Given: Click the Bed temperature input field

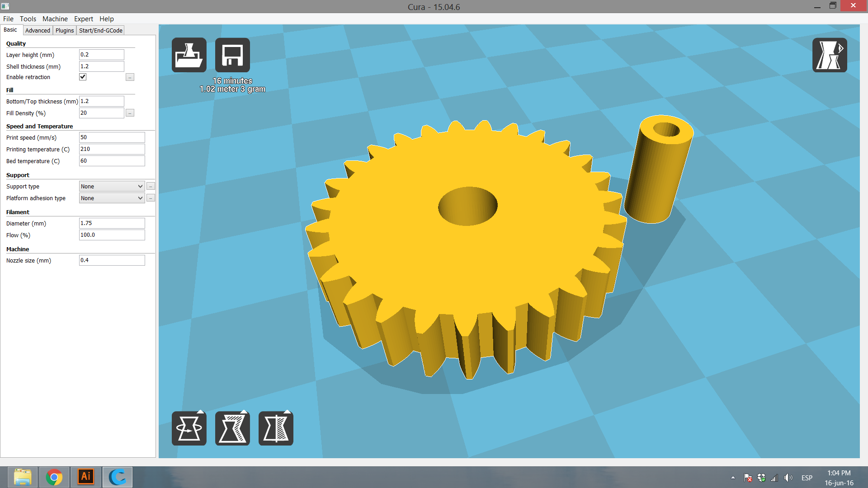Looking at the screenshot, I should coord(112,161).
